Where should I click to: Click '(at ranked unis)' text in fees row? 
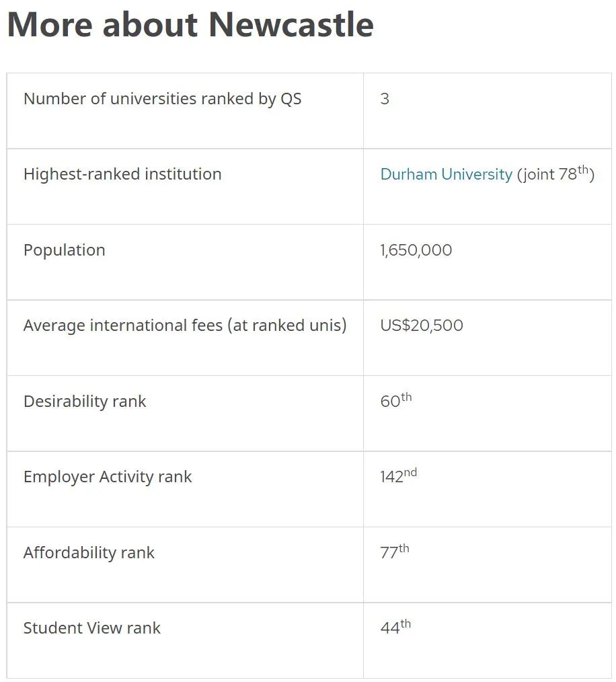287,326
